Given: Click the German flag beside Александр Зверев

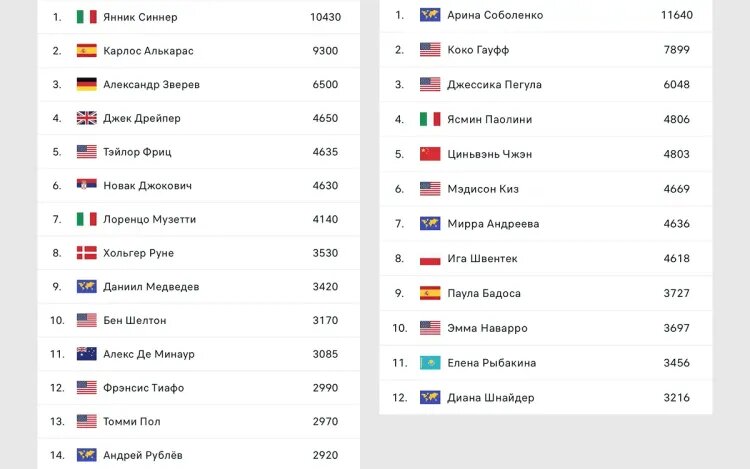Looking at the screenshot, I should (87, 85).
